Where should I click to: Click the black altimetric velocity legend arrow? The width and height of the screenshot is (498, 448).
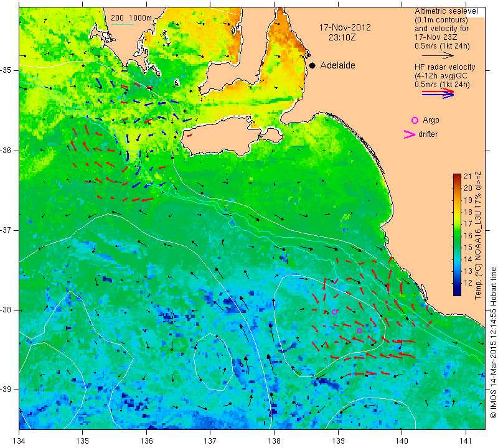tap(438, 55)
